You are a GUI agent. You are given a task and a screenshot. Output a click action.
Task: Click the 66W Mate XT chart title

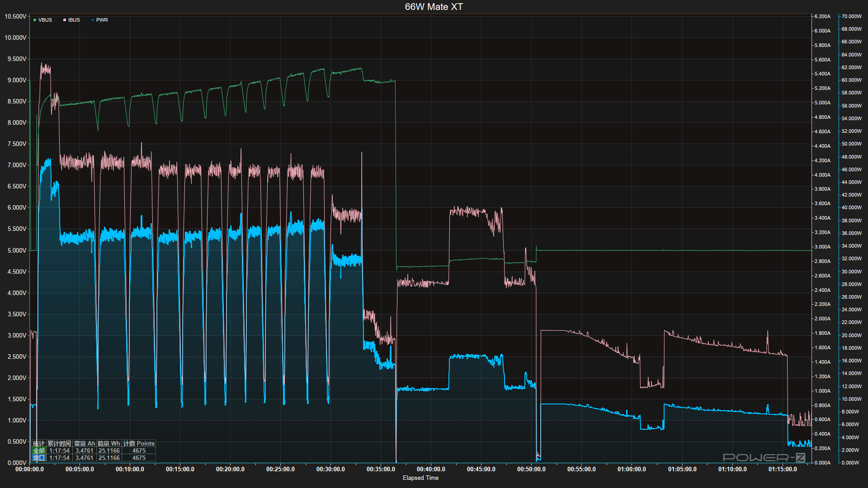[434, 7]
